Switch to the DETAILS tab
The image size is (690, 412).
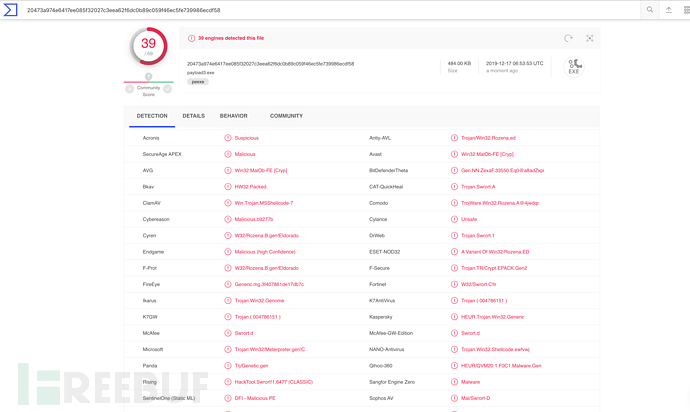coord(194,116)
